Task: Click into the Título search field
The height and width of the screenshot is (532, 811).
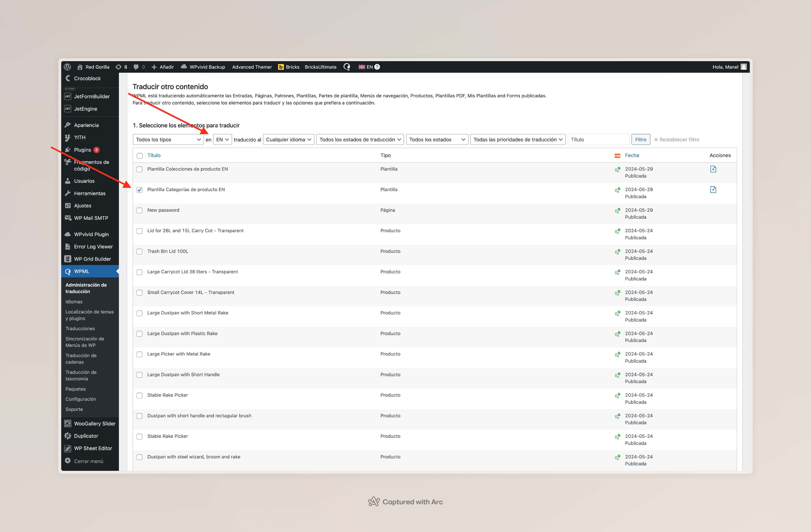Action: click(x=598, y=140)
